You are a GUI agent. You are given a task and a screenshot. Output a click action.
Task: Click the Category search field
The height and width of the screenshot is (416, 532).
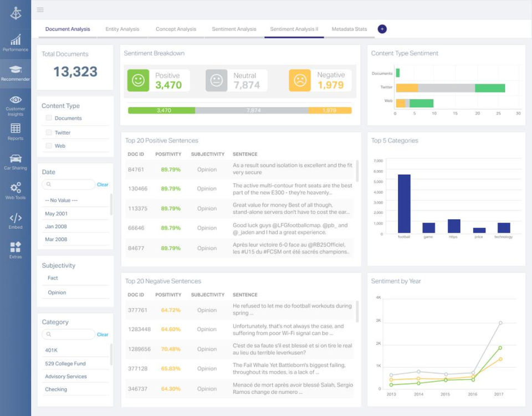point(68,334)
